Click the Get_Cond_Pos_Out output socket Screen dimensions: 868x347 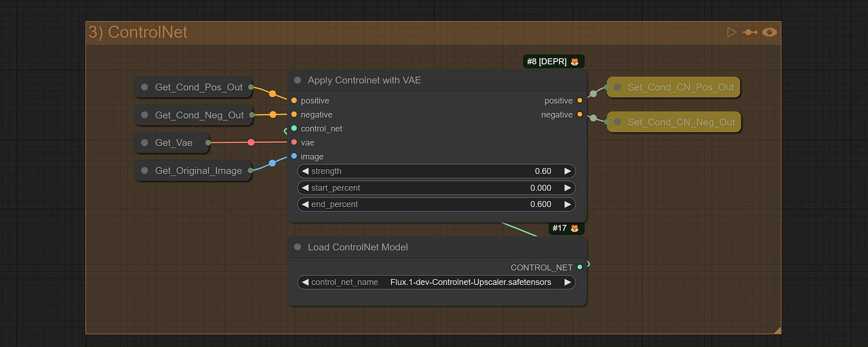(251, 87)
